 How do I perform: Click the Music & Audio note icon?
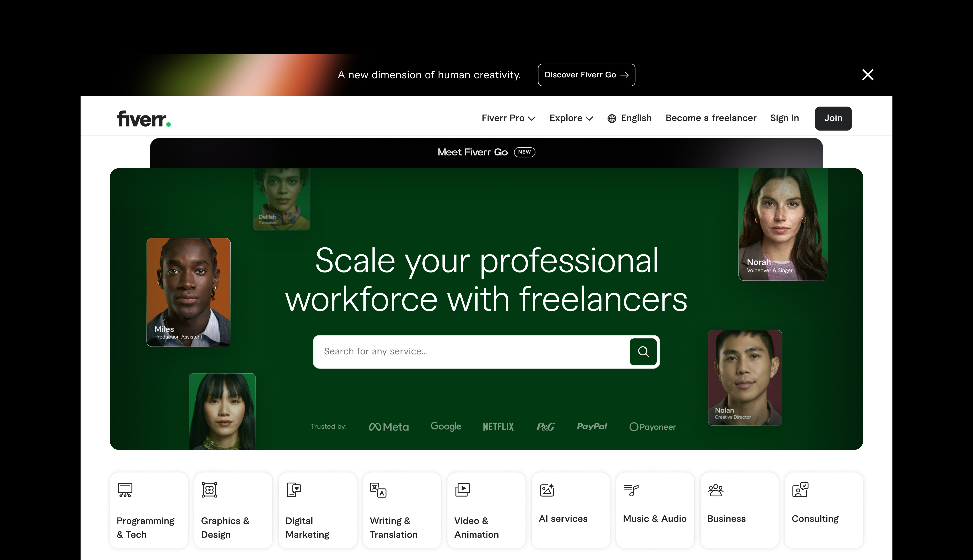tap(631, 490)
